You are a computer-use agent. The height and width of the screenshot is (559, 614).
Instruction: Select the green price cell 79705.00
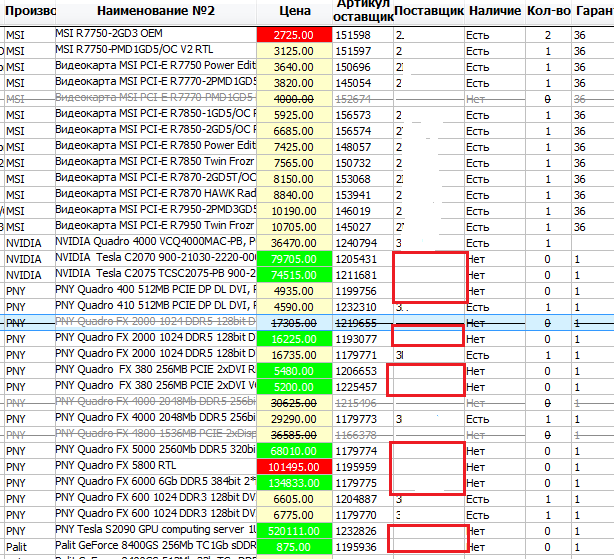294,259
